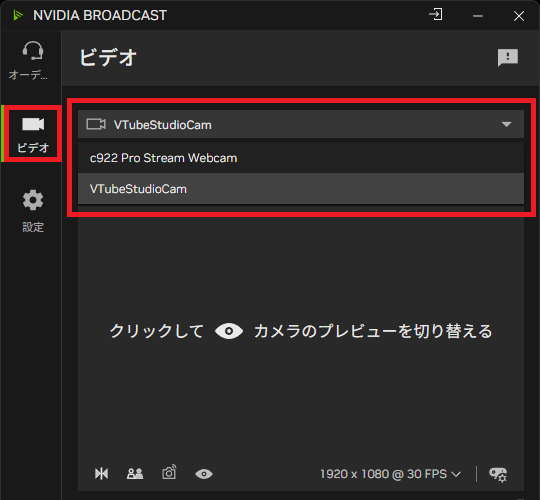Close the NVIDIA Broadcast window
Viewport: 540px width, 500px height.
point(519,16)
